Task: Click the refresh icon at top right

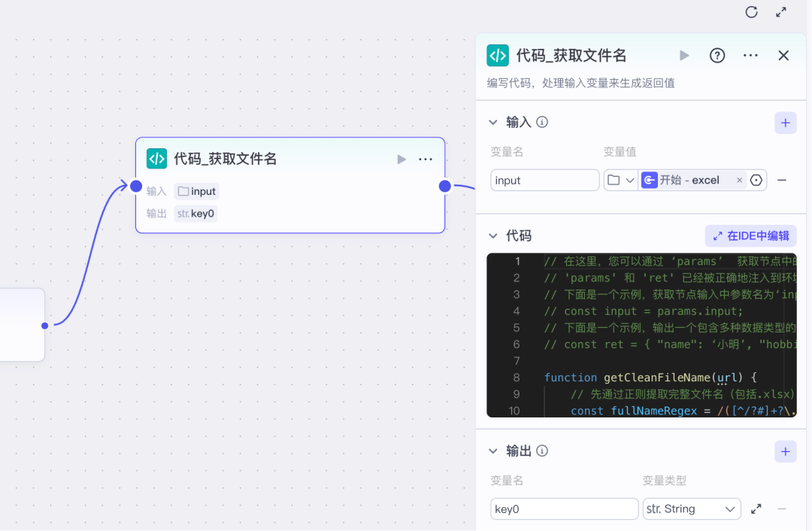Action: pyautogui.click(x=751, y=12)
